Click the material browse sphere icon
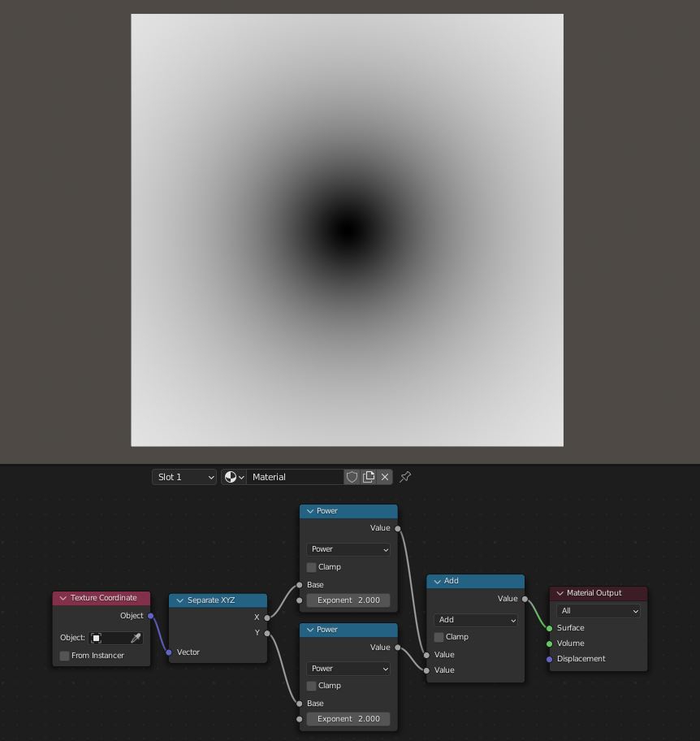The width and height of the screenshot is (700, 741). [x=233, y=477]
